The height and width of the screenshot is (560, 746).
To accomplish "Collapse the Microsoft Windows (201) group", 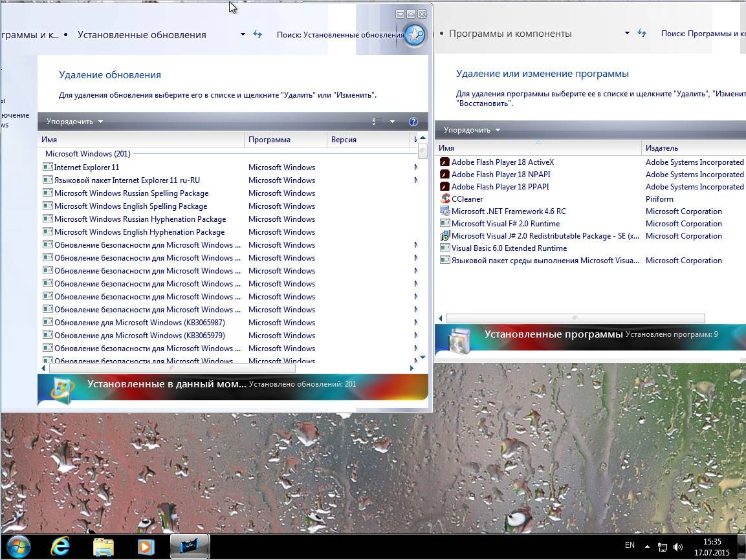I will [87, 153].
